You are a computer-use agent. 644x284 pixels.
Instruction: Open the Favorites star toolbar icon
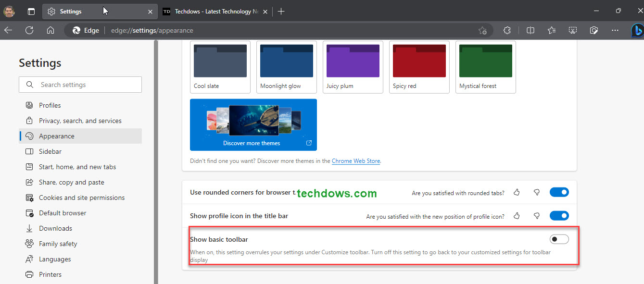click(551, 30)
